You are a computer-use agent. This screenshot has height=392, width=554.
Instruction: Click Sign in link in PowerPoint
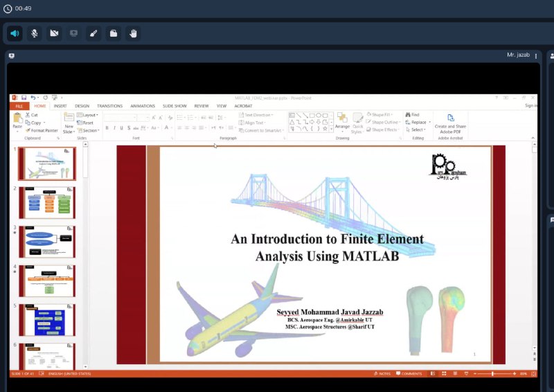point(530,106)
